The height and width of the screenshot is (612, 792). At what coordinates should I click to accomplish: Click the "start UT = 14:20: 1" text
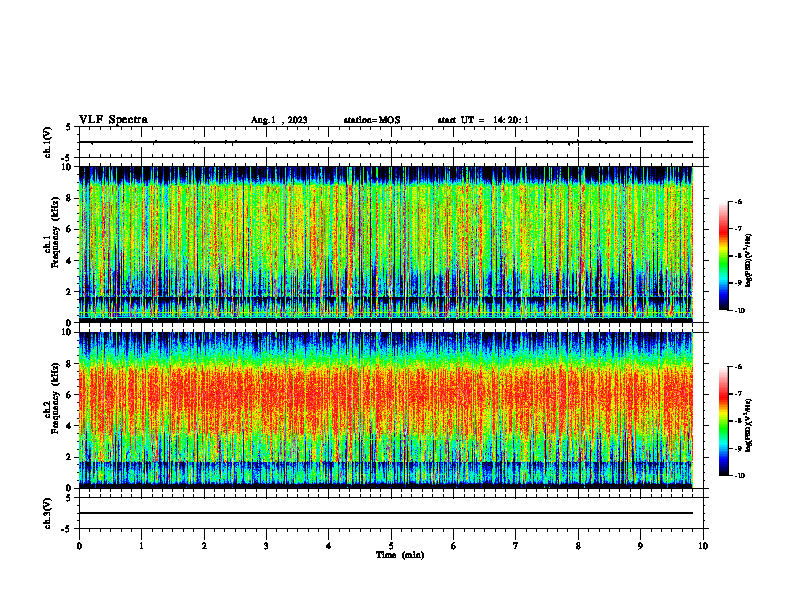point(483,120)
